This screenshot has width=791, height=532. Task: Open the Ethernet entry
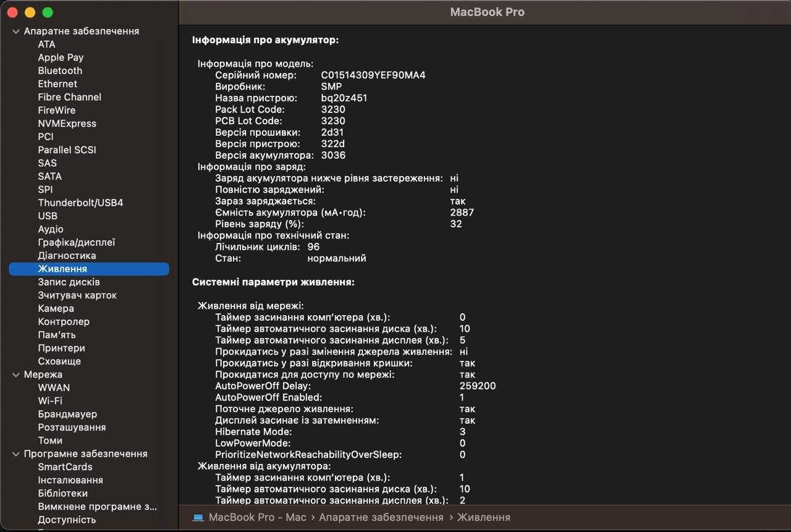click(57, 83)
